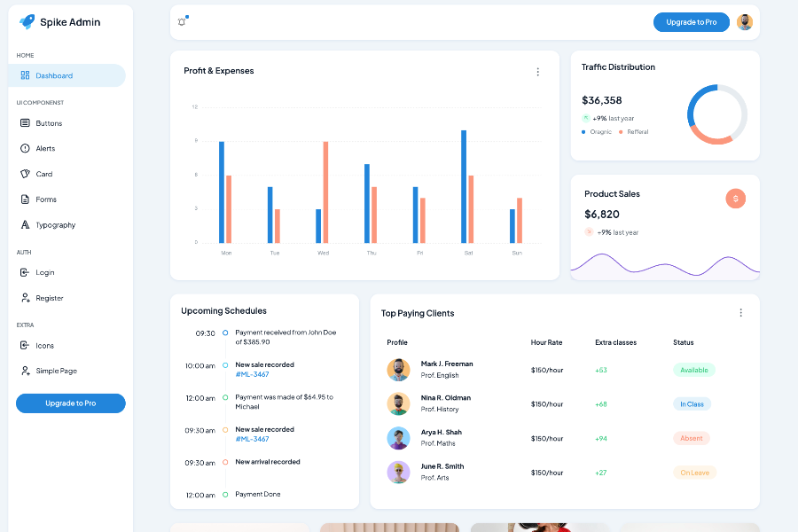Screen dimensions: 798x532
Task: Open Top Paying Clients options menu
Action: click(741, 313)
